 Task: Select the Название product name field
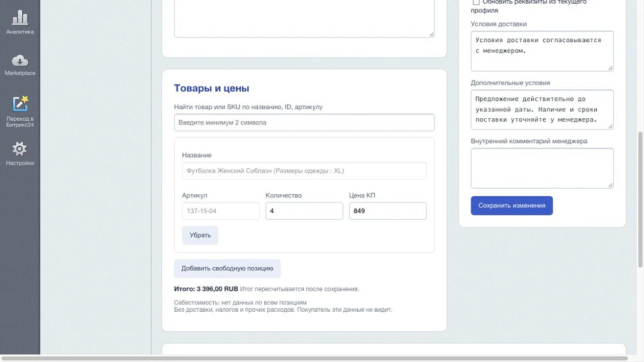point(304,171)
